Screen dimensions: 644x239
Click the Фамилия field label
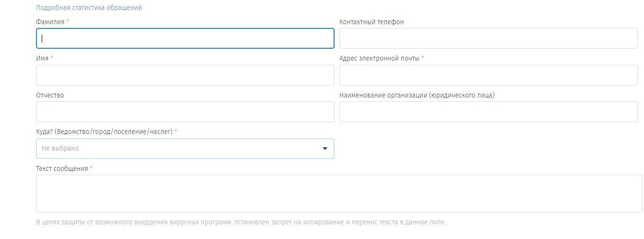pos(51,22)
